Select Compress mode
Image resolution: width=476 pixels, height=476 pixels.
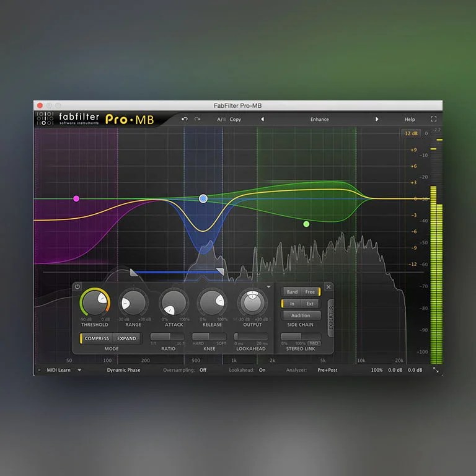96,338
